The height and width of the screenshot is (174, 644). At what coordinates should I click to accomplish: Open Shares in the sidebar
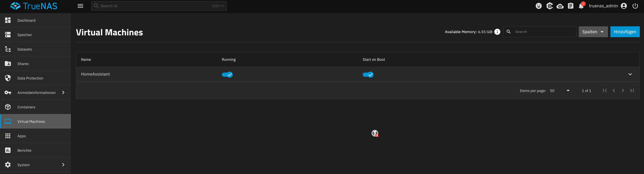36,64
